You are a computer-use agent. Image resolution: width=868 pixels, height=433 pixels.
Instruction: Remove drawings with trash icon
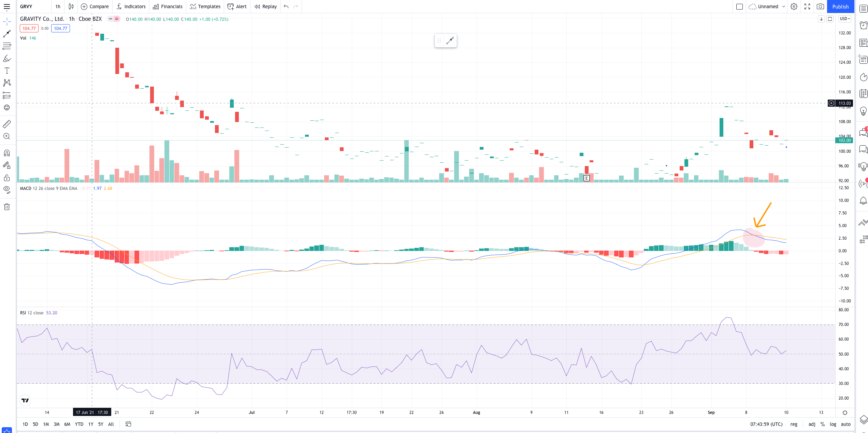[x=7, y=207]
